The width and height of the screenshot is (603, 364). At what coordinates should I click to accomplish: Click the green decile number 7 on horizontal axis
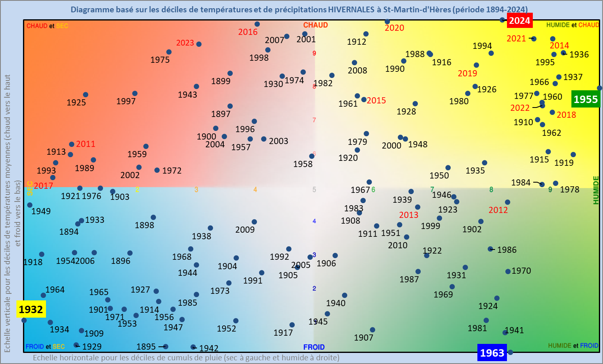click(432, 190)
